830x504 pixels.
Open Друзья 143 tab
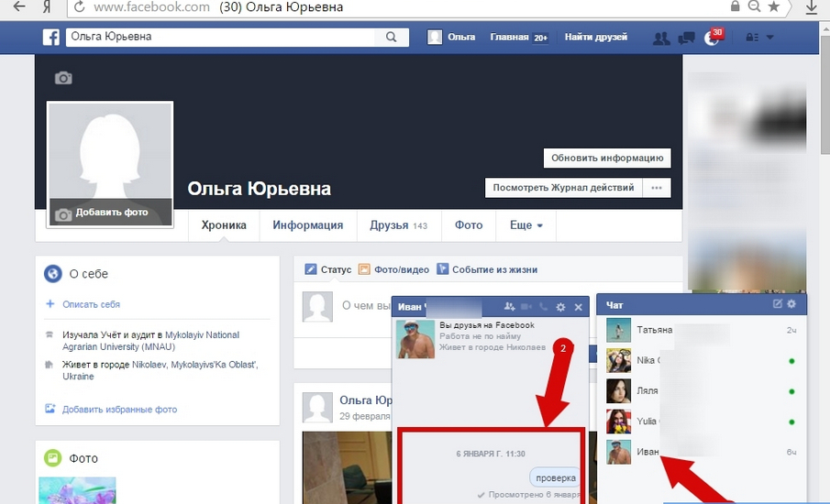click(399, 225)
